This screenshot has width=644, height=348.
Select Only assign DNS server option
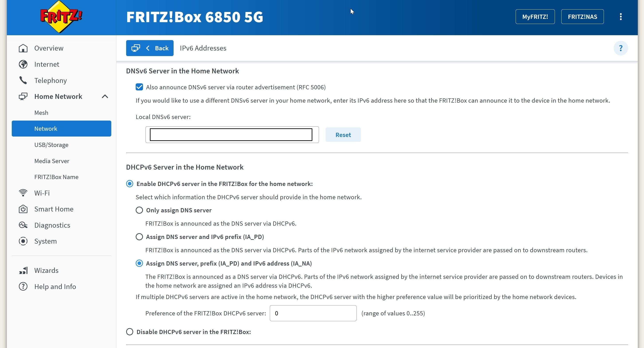139,210
